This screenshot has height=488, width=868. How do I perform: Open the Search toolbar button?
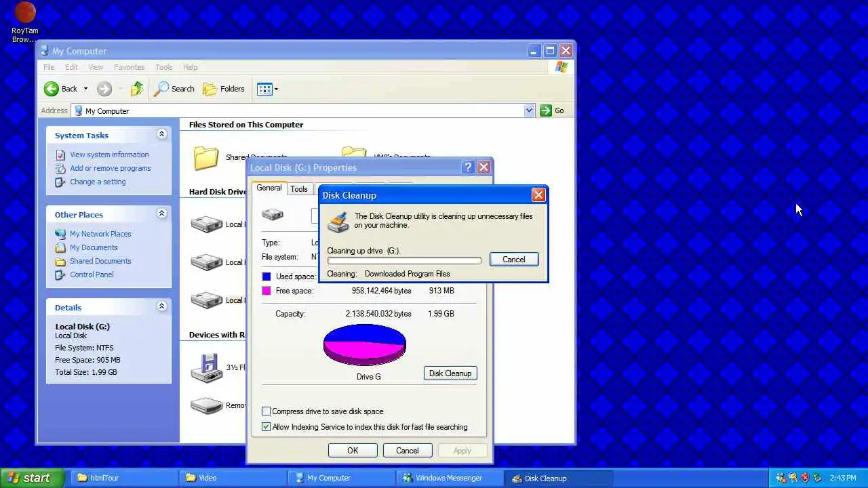point(174,89)
